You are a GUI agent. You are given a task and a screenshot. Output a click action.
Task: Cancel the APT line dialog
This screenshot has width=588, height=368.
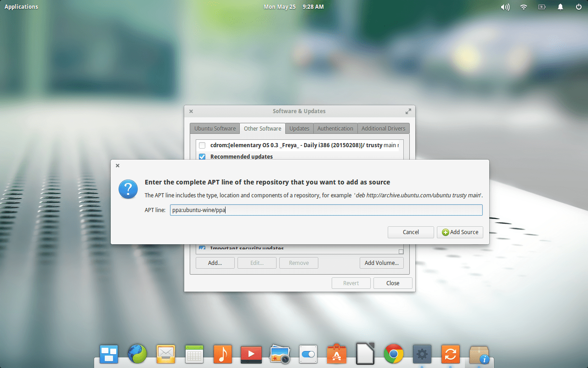410,232
